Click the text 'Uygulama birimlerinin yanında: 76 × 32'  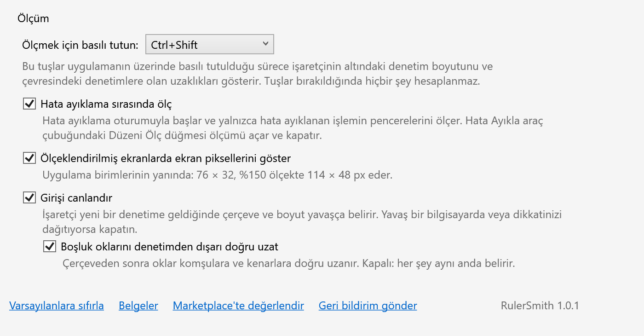pyautogui.click(x=139, y=175)
